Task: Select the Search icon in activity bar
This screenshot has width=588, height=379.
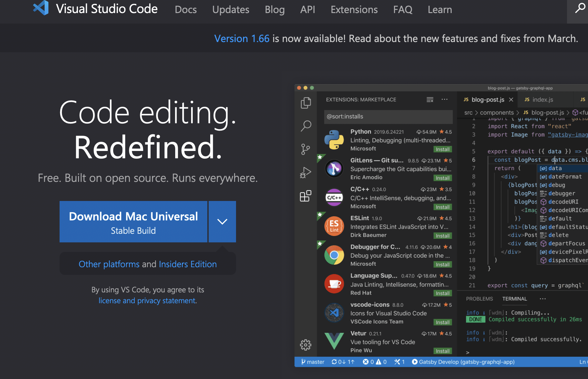Action: pyautogui.click(x=306, y=126)
